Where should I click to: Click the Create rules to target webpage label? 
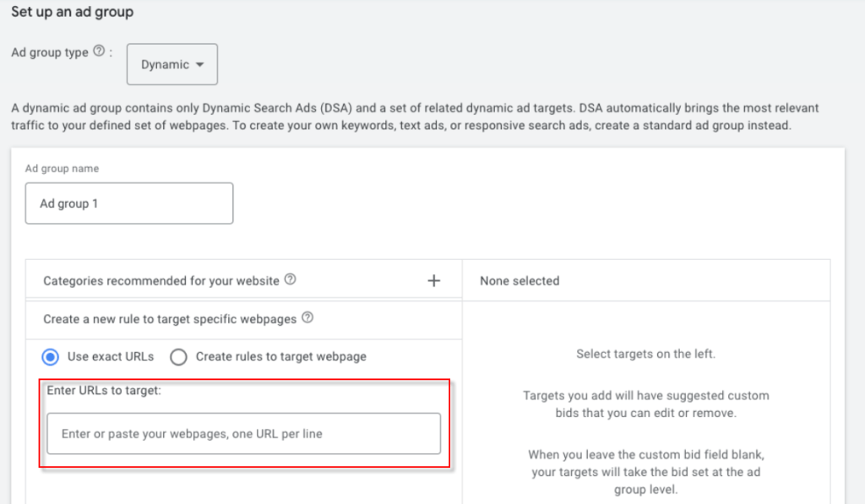coord(281,356)
